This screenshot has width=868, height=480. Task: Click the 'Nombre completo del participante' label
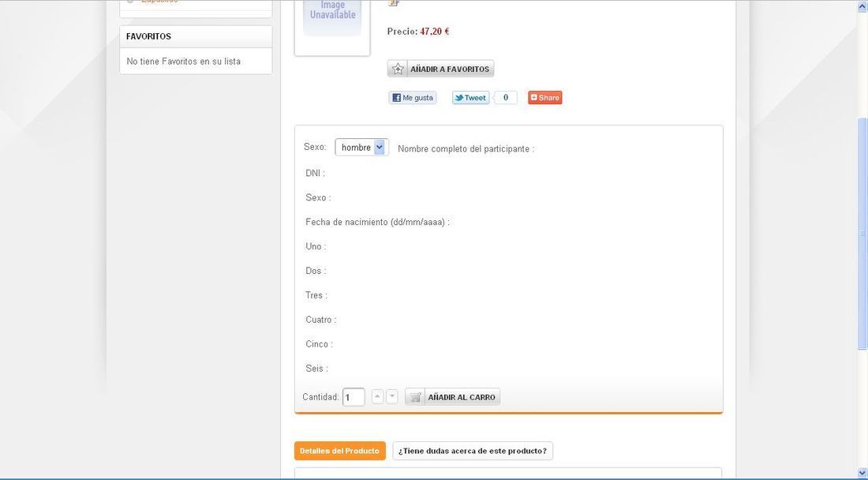point(466,149)
